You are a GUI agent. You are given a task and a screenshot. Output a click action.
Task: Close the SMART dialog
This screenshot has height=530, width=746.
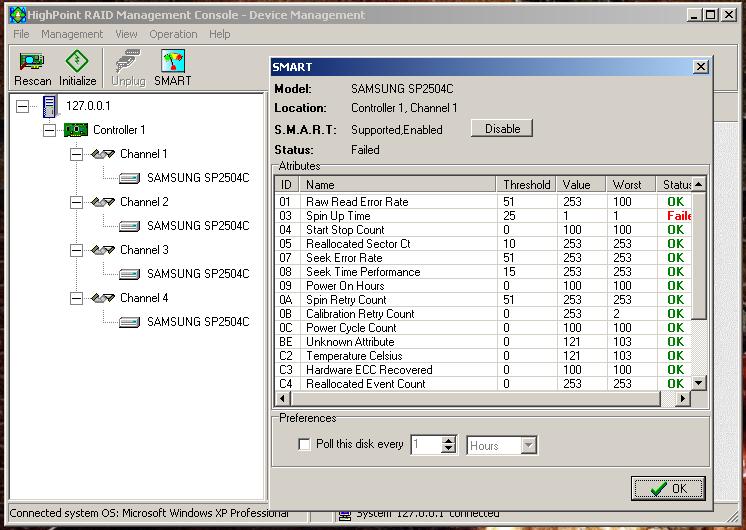point(700,67)
